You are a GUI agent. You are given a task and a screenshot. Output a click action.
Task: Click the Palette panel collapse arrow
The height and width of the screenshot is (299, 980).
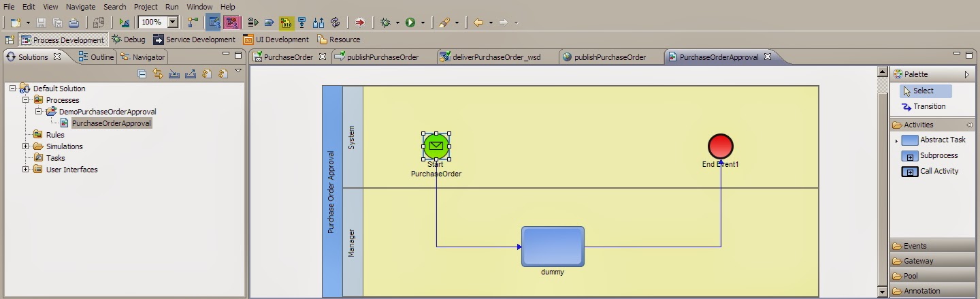[x=967, y=74]
